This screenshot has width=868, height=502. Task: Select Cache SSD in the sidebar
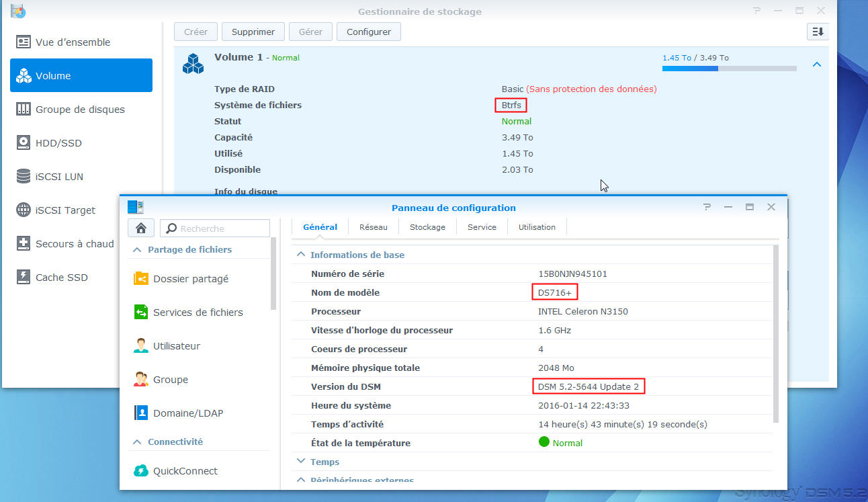coord(61,278)
